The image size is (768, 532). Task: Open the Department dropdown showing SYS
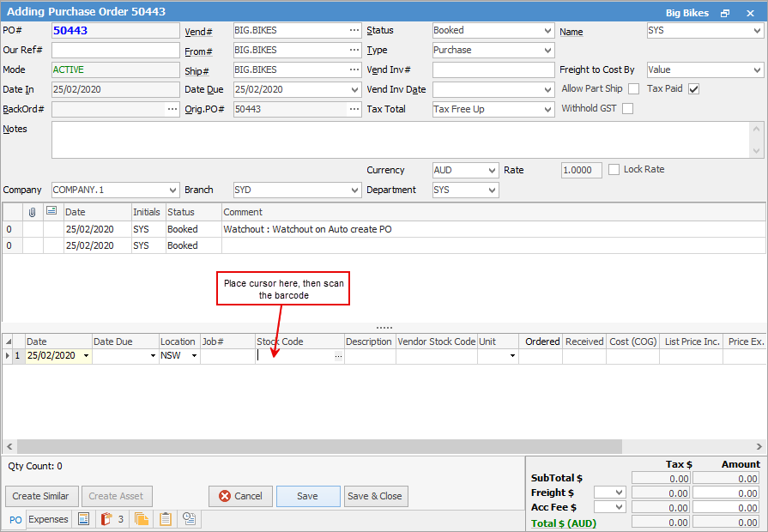click(x=493, y=190)
